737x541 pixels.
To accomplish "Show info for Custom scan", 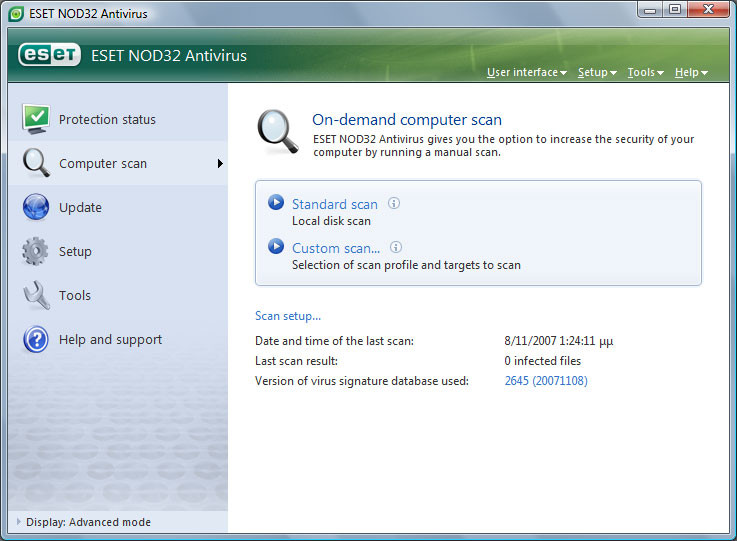I will point(396,247).
